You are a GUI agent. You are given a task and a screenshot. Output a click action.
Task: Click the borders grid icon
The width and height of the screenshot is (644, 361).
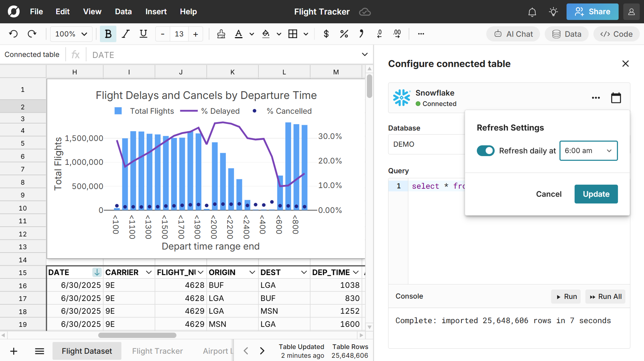[x=293, y=34]
